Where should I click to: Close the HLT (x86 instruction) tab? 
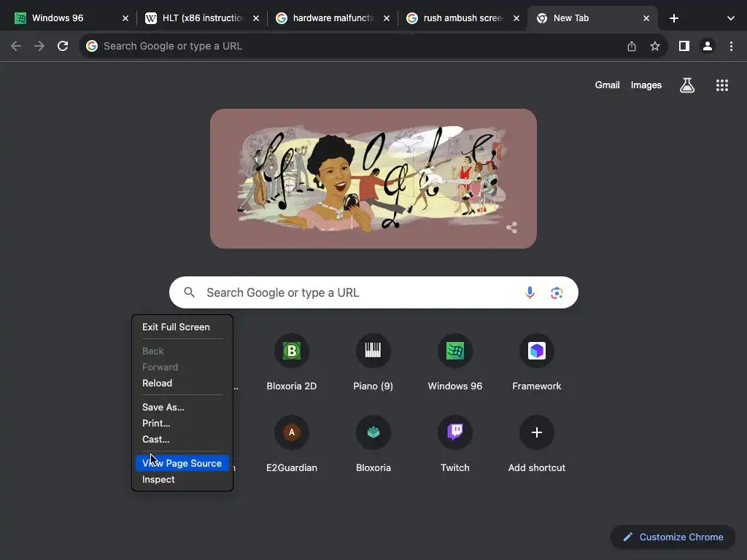(256, 18)
